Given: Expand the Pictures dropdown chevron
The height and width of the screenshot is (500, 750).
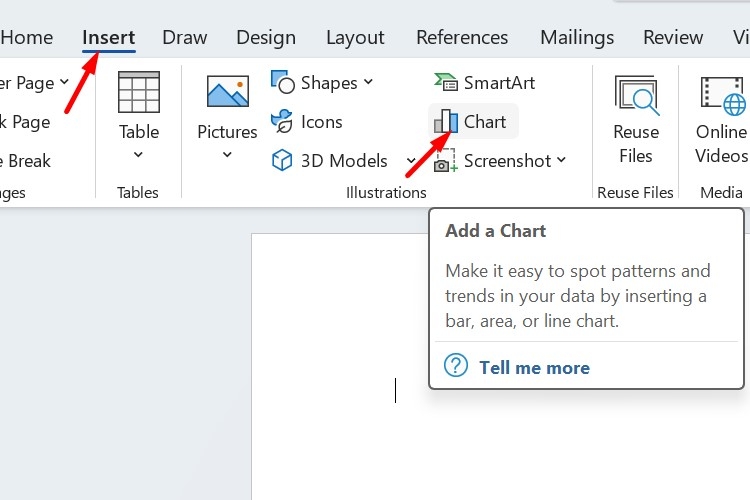Looking at the screenshot, I should [x=227, y=155].
